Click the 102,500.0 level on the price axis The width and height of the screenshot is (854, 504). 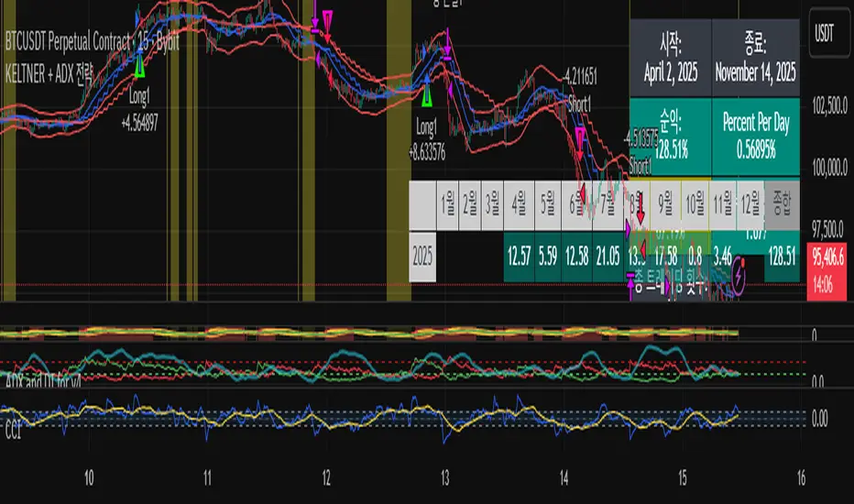point(831,108)
